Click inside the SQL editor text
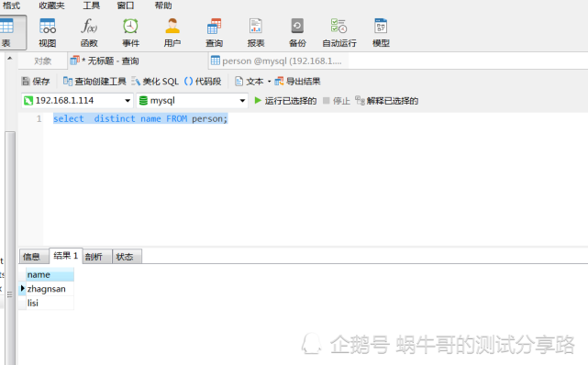 click(x=140, y=119)
